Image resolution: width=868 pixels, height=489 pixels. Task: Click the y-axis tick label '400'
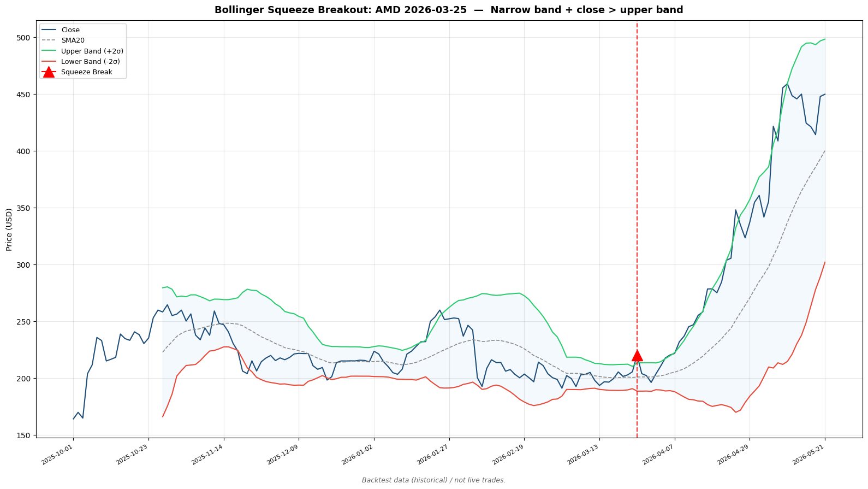[25, 151]
